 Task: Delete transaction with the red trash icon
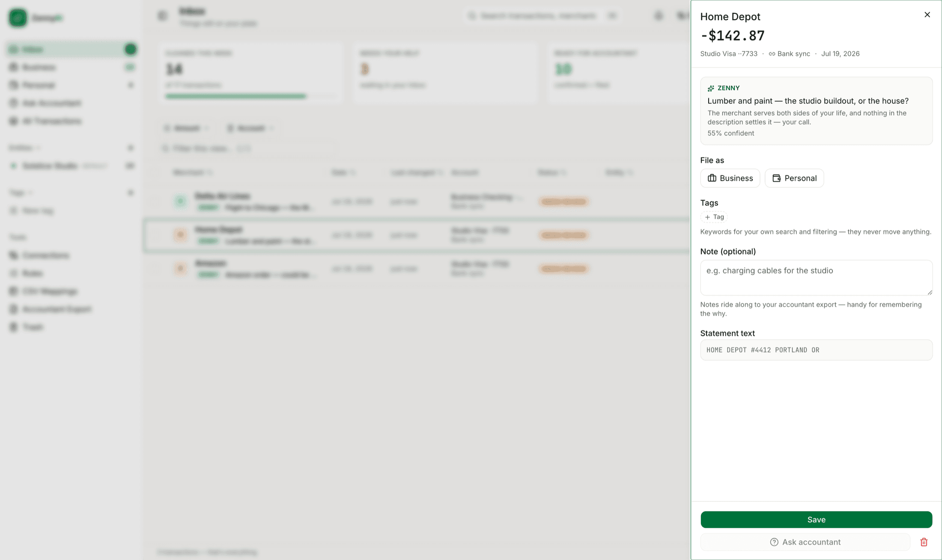click(924, 542)
